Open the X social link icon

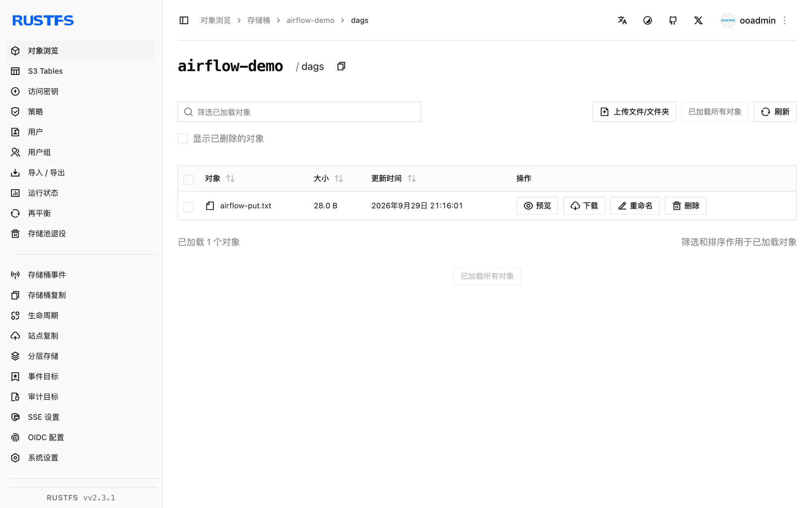[698, 20]
